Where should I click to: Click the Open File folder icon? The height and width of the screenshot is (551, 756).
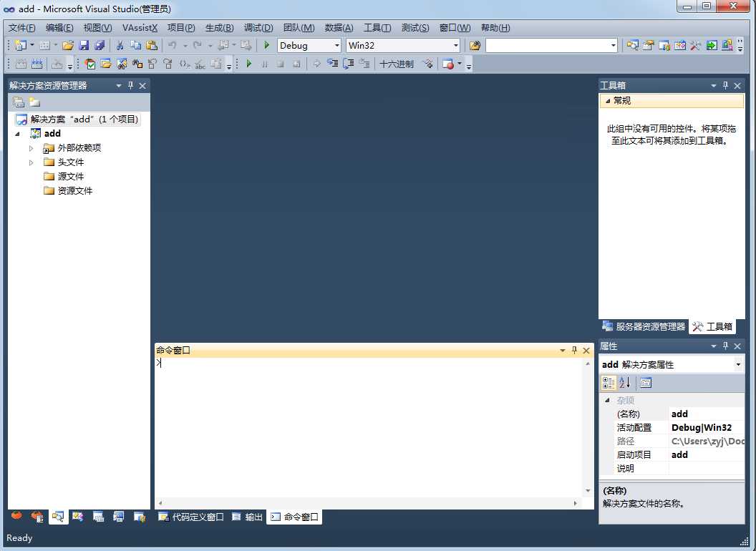[x=68, y=45]
